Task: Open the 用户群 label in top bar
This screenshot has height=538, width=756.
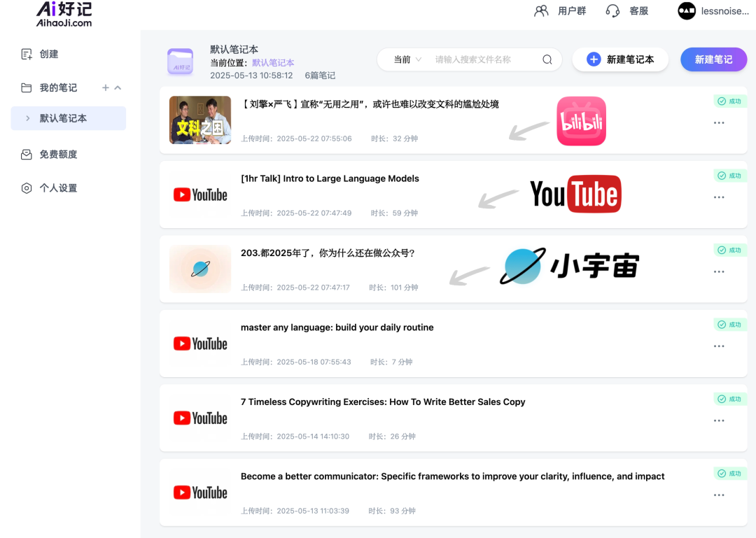Action: 572,11
